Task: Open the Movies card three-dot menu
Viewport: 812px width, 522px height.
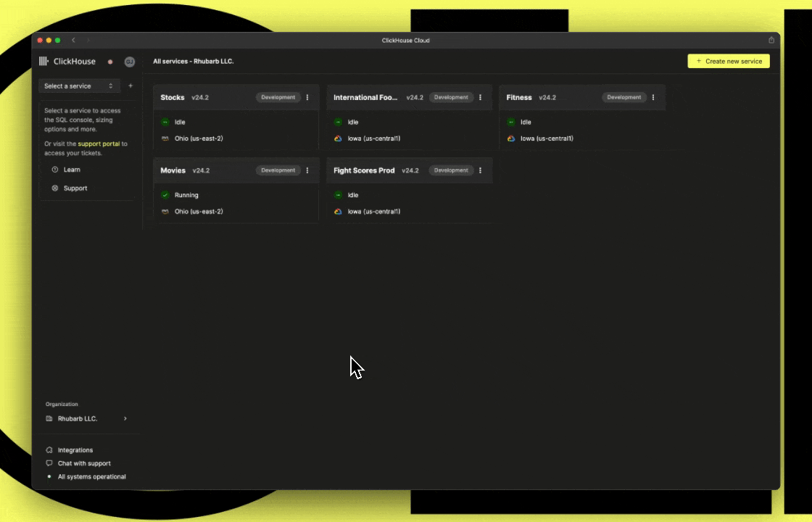Action: point(307,170)
